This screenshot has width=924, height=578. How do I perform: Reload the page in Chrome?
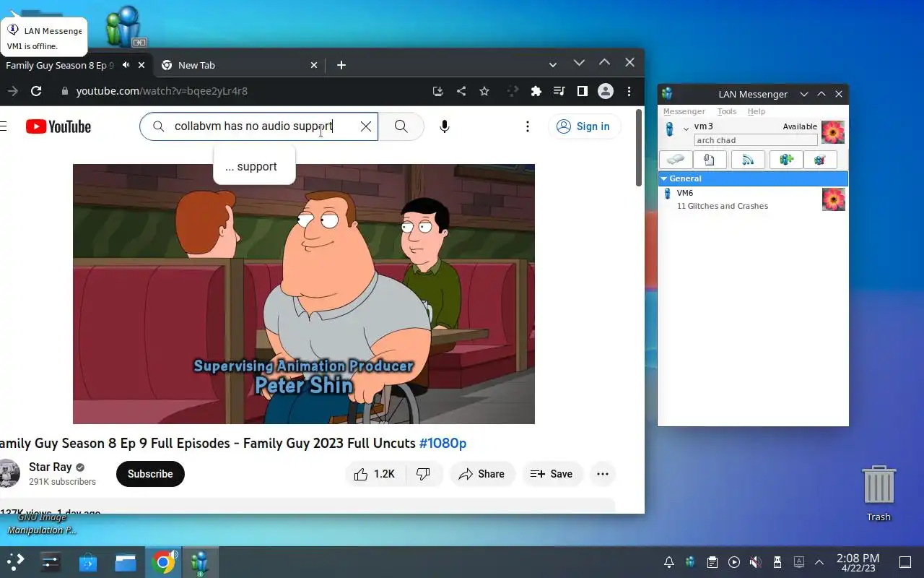tap(36, 91)
